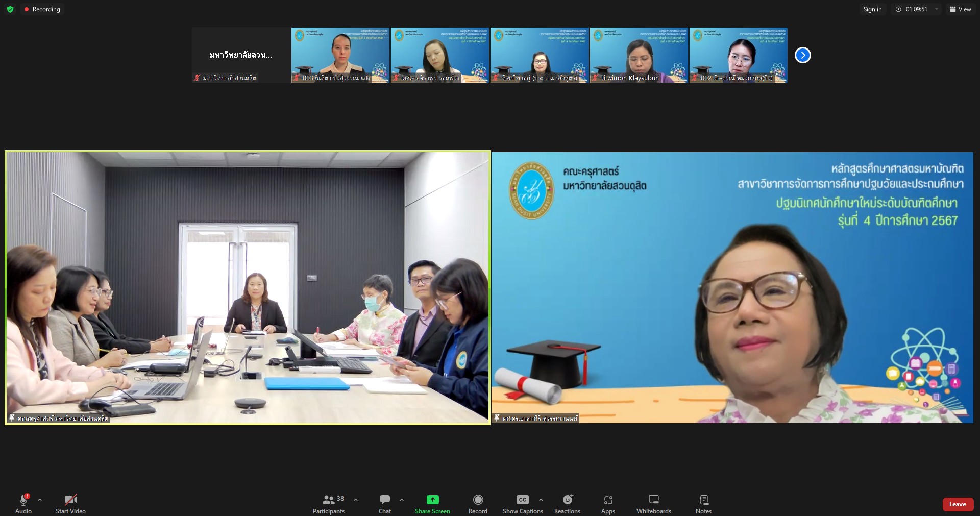Open the Notes panel
Image resolution: width=980 pixels, height=516 pixels.
coord(703,504)
